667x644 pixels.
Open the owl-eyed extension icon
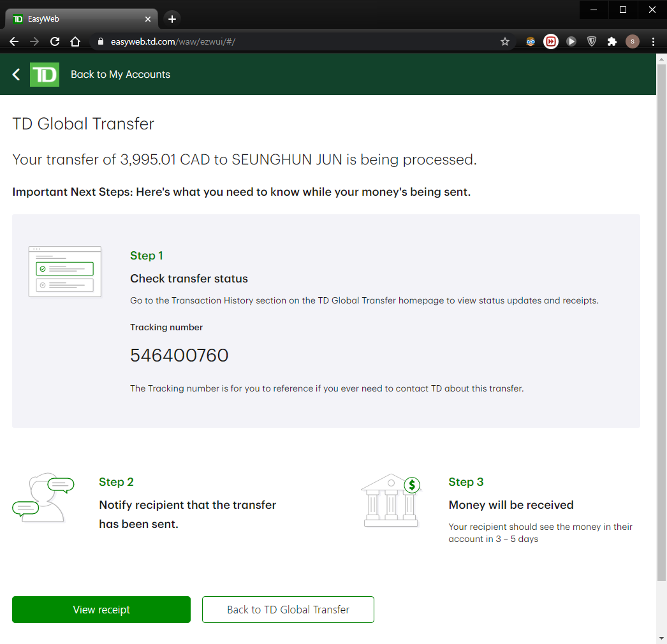[x=531, y=41]
